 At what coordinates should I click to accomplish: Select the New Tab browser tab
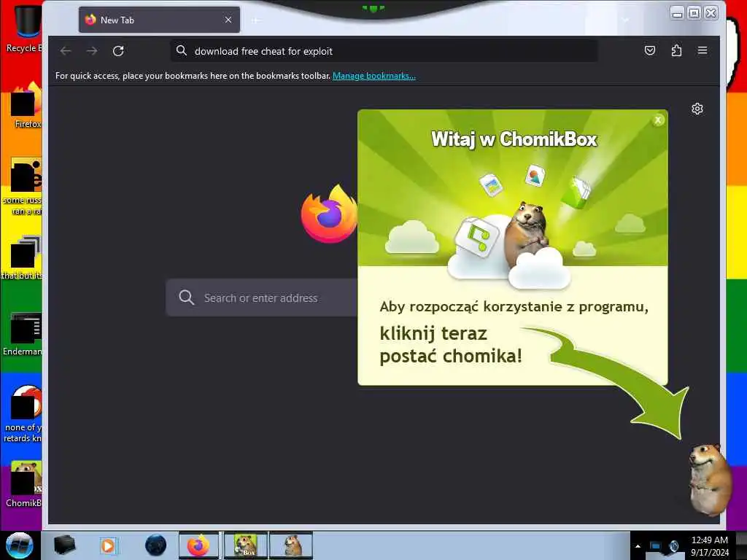[x=159, y=20]
